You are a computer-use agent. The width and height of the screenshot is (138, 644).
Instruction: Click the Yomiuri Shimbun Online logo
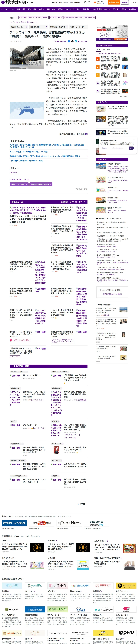(18, 2)
